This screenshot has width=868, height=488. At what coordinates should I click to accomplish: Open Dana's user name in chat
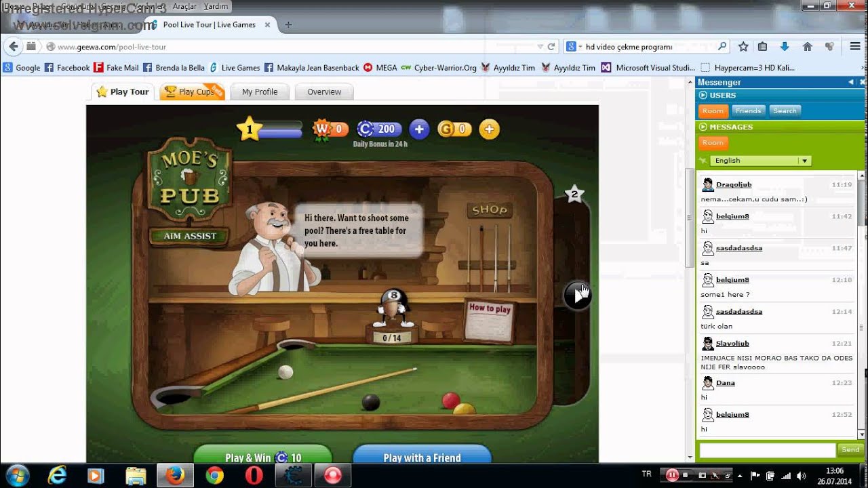point(726,383)
